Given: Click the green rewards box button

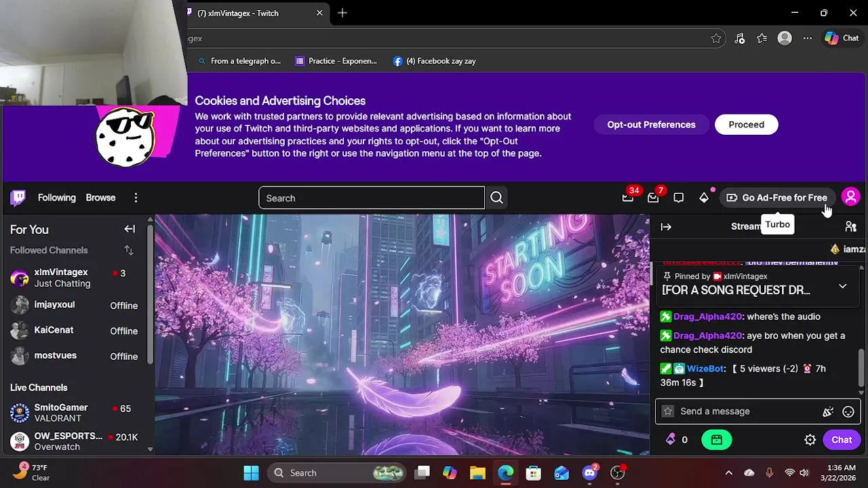Looking at the screenshot, I should [717, 440].
